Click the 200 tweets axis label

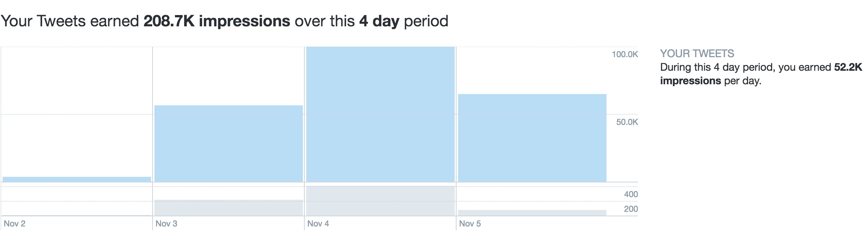pyautogui.click(x=631, y=209)
